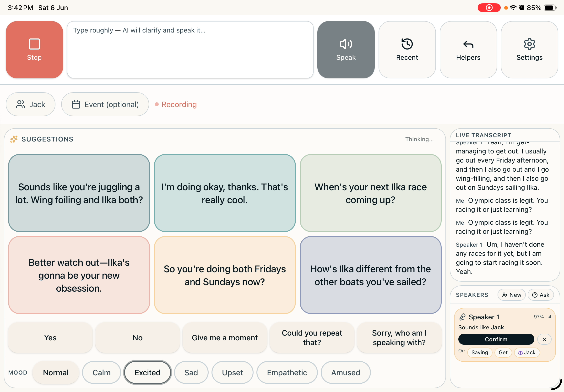The width and height of the screenshot is (564, 392).
Task: Set mood to Excited
Action: [x=147, y=373]
